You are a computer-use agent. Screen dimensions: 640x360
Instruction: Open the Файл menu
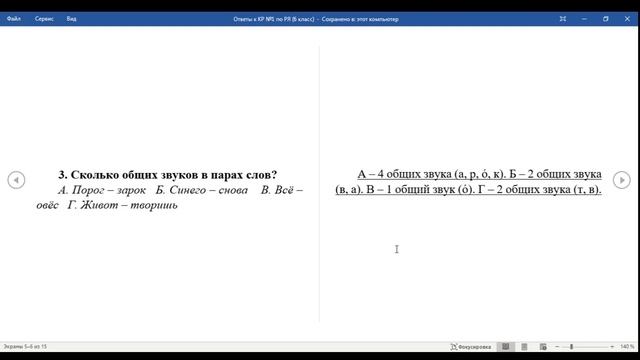pos(13,19)
